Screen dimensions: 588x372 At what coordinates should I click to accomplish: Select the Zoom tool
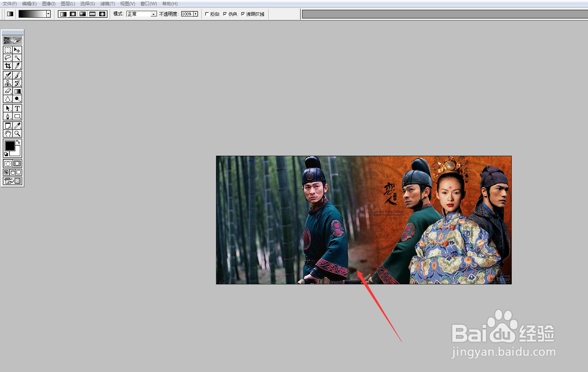(x=17, y=134)
